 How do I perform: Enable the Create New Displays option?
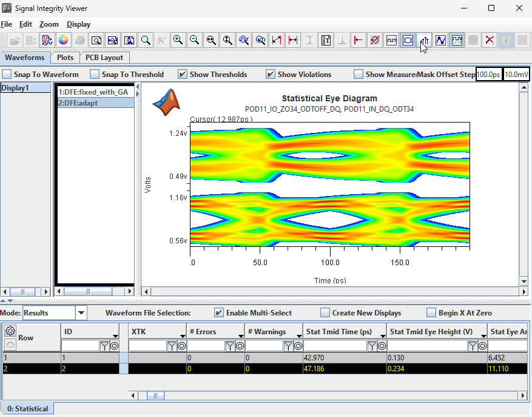[325, 313]
